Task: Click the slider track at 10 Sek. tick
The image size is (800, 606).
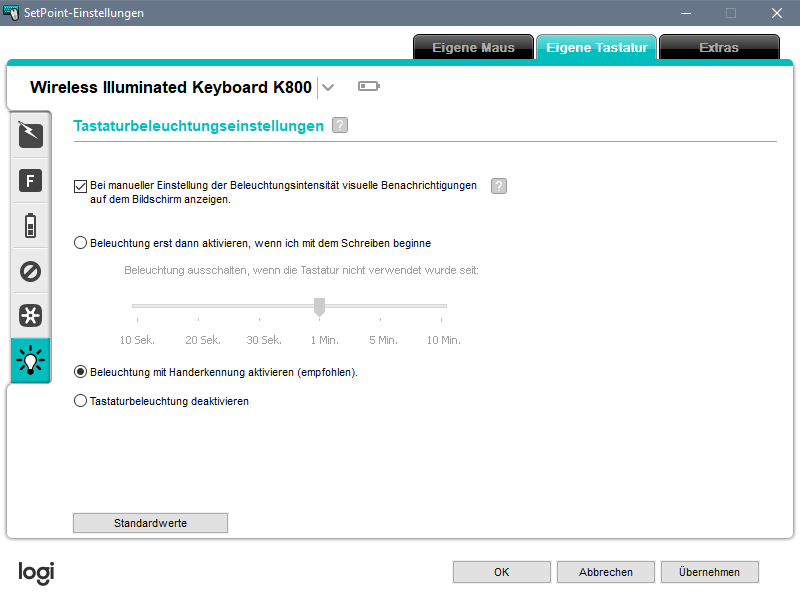Action: (137, 306)
